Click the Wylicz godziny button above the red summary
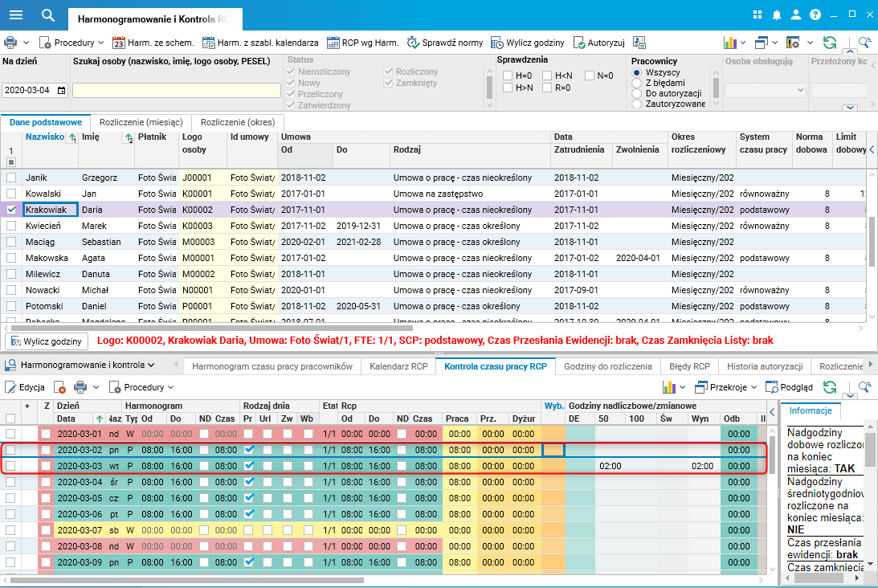The image size is (878, 588). pos(46,341)
